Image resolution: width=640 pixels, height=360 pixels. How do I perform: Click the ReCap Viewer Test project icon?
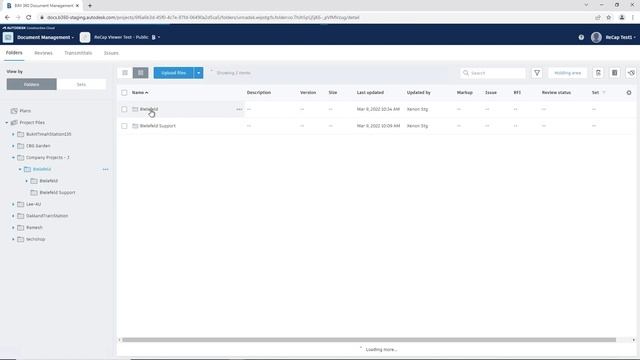[85, 37]
